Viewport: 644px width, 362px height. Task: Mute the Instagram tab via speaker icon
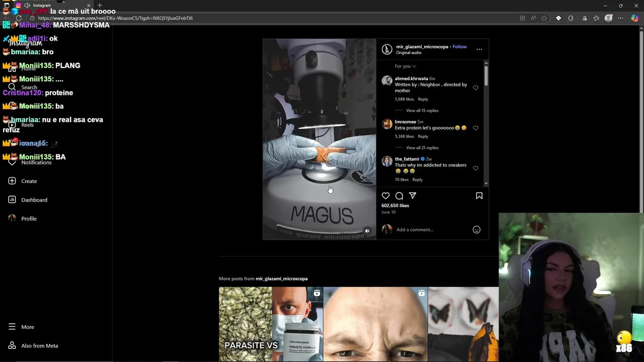point(27,6)
